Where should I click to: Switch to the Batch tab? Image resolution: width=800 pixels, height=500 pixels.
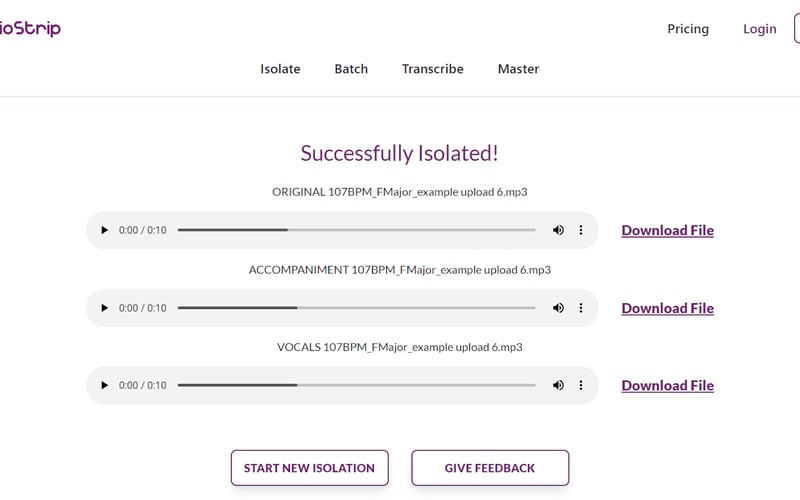(351, 69)
